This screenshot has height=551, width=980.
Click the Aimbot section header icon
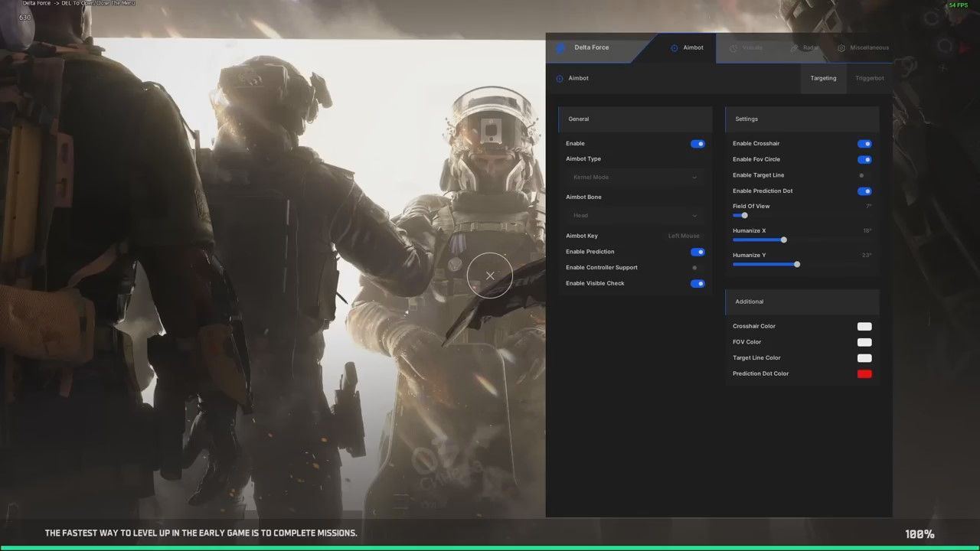coord(560,78)
